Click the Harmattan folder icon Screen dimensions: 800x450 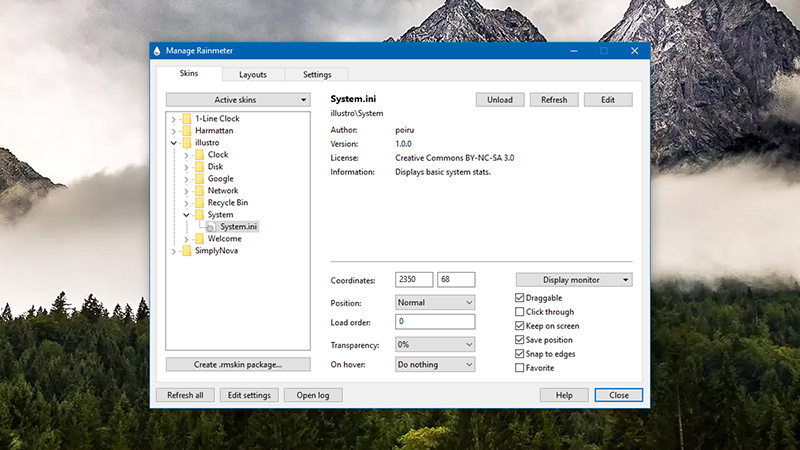[x=187, y=131]
